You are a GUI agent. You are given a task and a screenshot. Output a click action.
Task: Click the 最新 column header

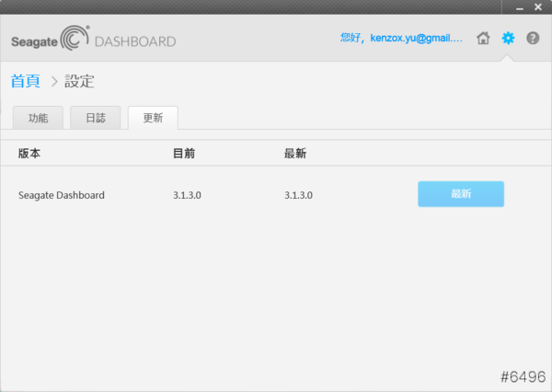point(295,153)
